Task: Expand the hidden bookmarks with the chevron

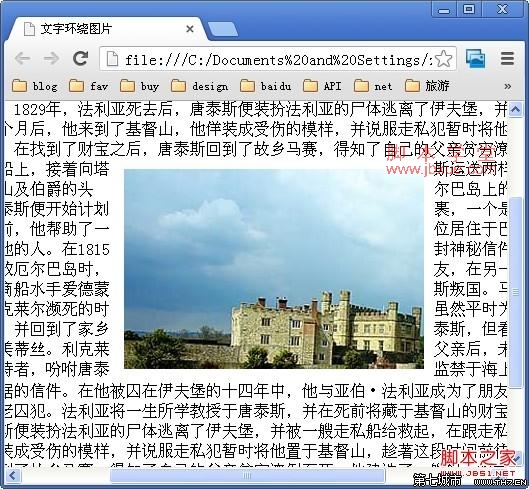Action: pos(507,86)
